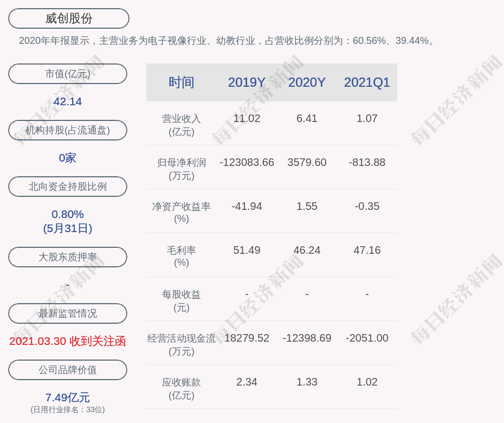The width and height of the screenshot is (504, 423).
Task: Select ROE value 1.55
Action: [307, 206]
